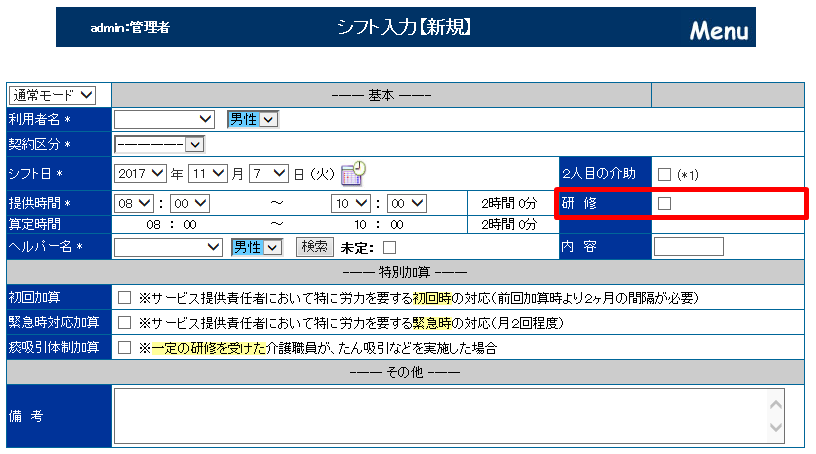Click the 内容 text input field
This screenshot has width=816, height=454.
[688, 246]
